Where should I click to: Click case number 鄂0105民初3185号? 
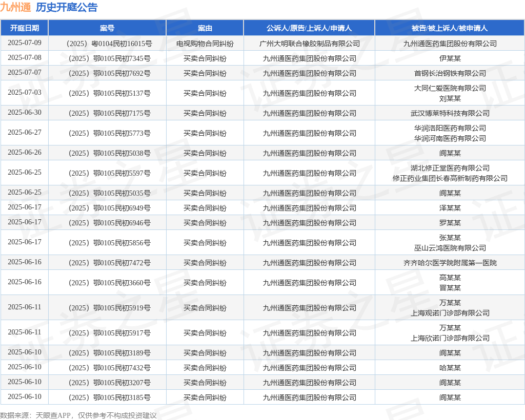point(109,397)
